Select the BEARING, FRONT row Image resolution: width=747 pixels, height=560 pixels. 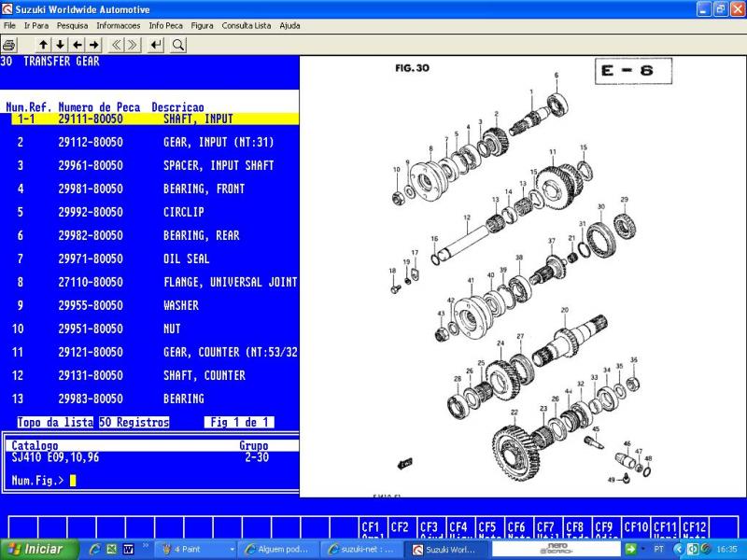[149, 189]
